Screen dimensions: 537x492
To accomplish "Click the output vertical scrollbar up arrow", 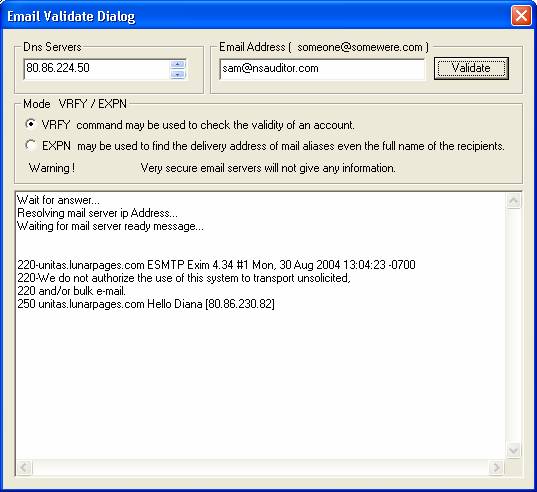I will pyautogui.click(x=513, y=201).
